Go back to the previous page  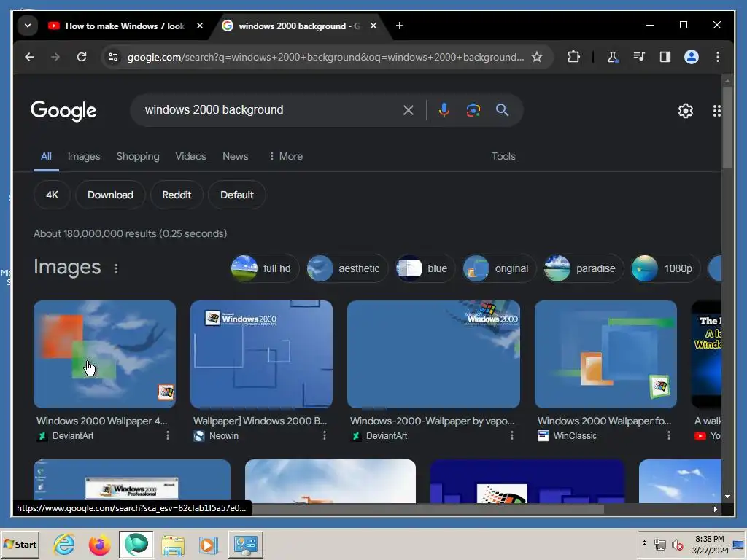point(29,57)
